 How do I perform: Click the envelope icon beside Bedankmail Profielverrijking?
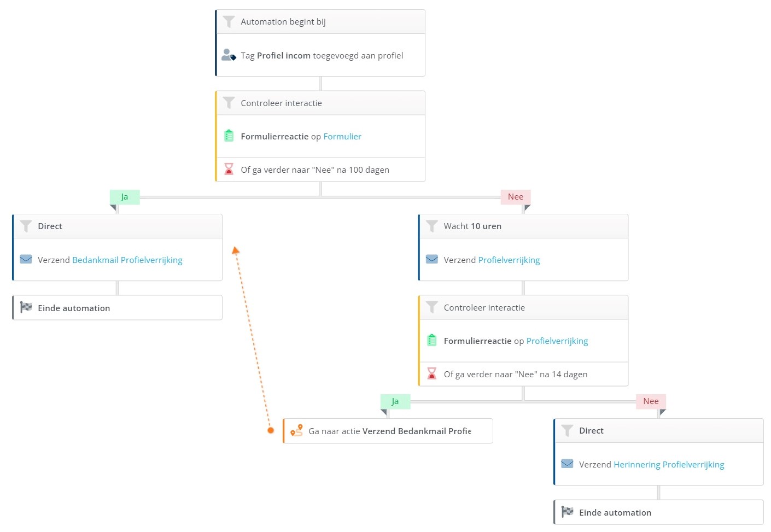click(x=26, y=260)
